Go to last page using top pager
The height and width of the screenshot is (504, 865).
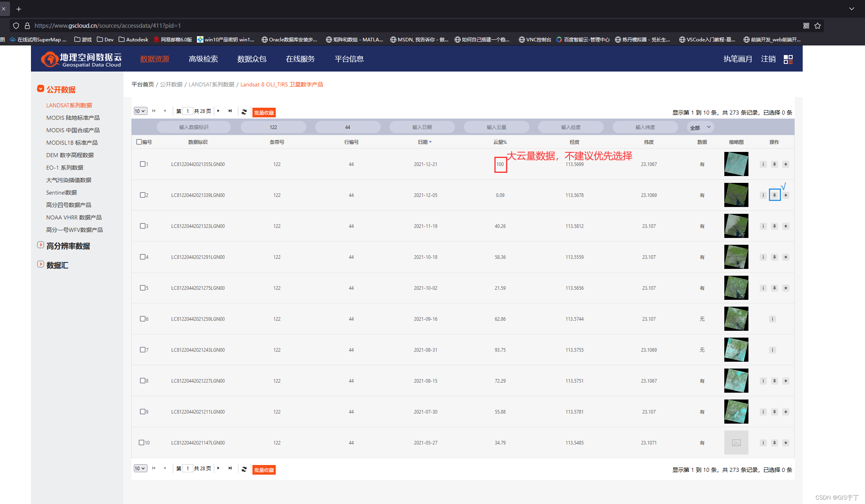(x=230, y=111)
